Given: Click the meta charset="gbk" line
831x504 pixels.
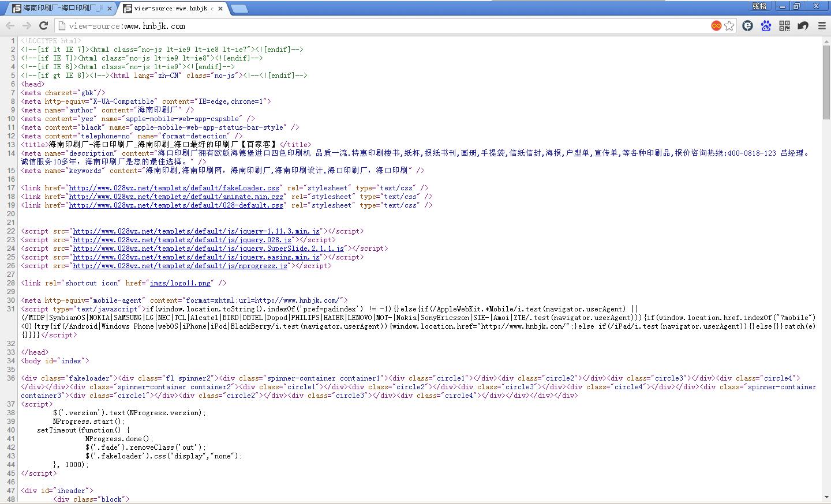Looking at the screenshot, I should pyautogui.click(x=63, y=93).
